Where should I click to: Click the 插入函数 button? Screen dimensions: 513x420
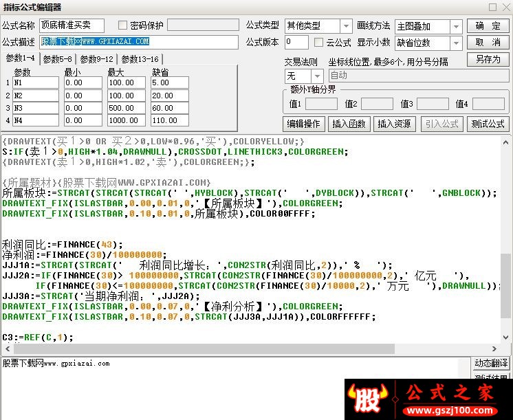click(x=349, y=124)
